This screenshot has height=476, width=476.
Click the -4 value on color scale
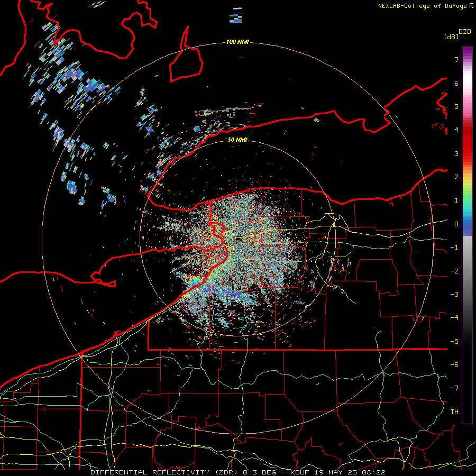(x=454, y=318)
